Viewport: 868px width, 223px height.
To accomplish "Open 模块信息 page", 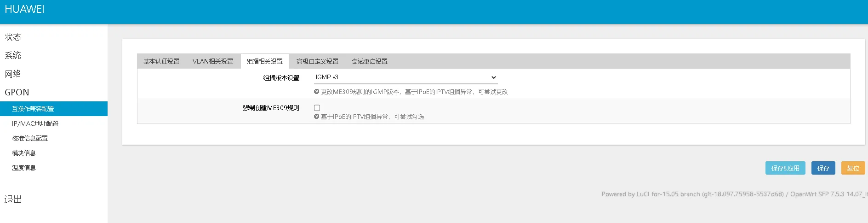I will (x=24, y=153).
